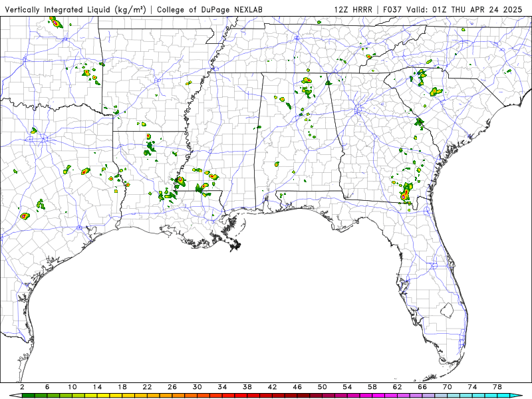Image resolution: width=532 pixels, height=399 pixels.
Task: Click the color scale label '74'
Action: click(473, 387)
